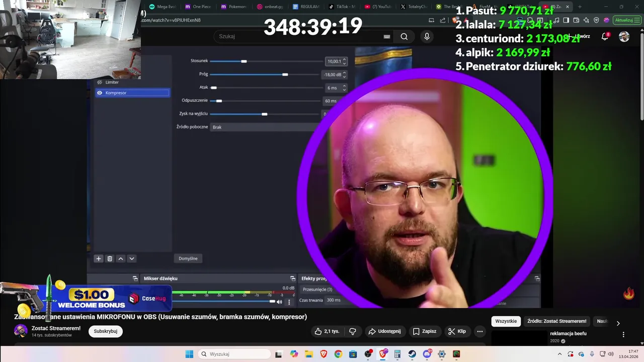Open YouTube notifications bell
644x362 pixels.
point(605,36)
